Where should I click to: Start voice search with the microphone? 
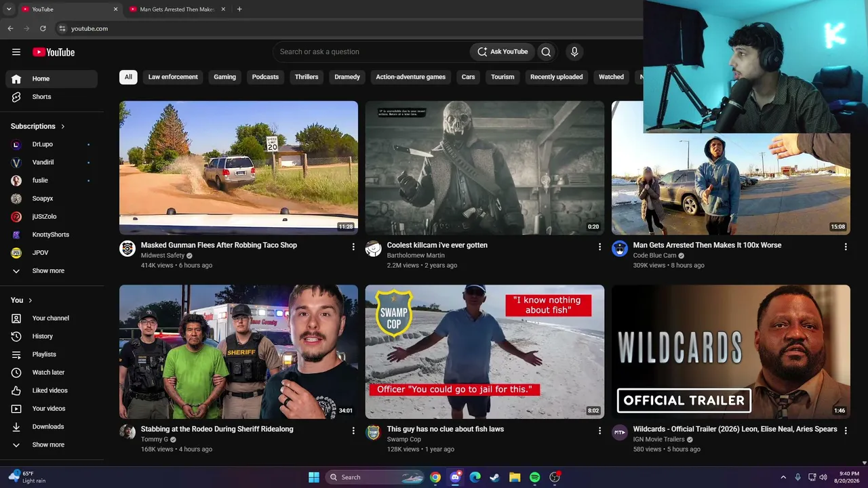click(574, 52)
